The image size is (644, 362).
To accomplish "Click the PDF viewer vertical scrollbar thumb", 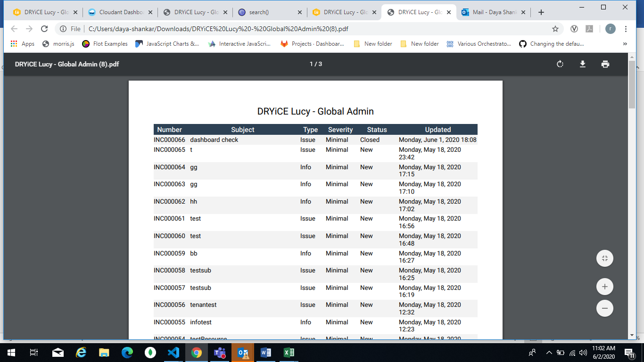I will click(x=632, y=85).
